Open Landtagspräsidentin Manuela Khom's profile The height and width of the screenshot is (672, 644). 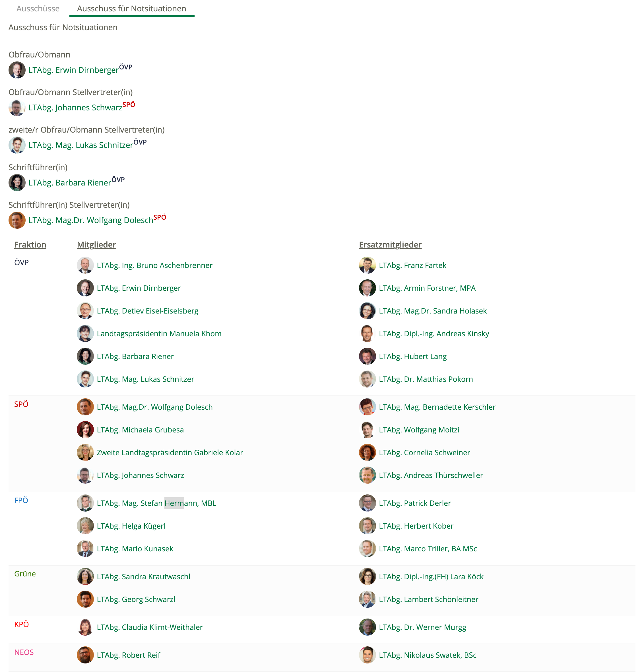click(x=159, y=334)
